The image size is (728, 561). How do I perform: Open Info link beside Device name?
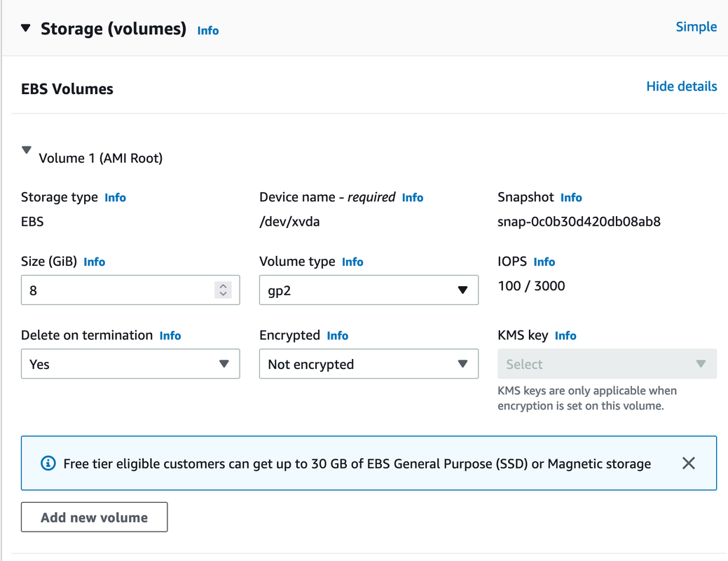[x=413, y=198]
